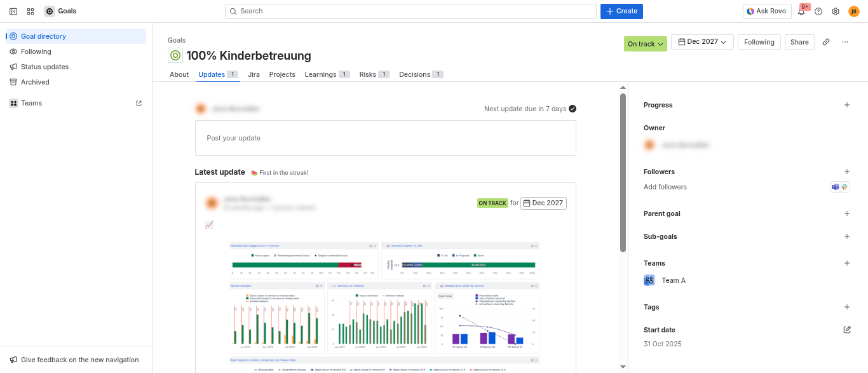Open the help question mark icon
Image resolution: width=868 pixels, height=373 pixels.
tap(818, 11)
